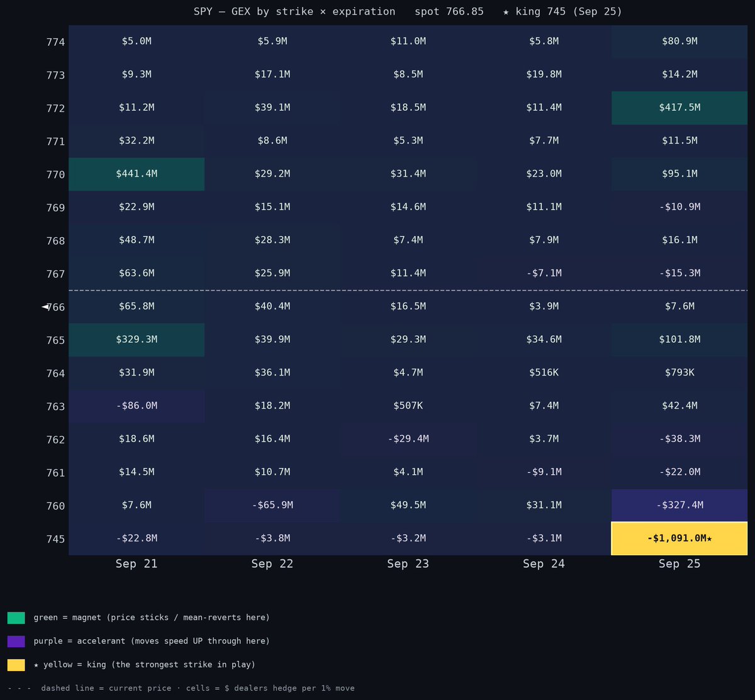Click the $793K cell in row 764

(x=679, y=373)
